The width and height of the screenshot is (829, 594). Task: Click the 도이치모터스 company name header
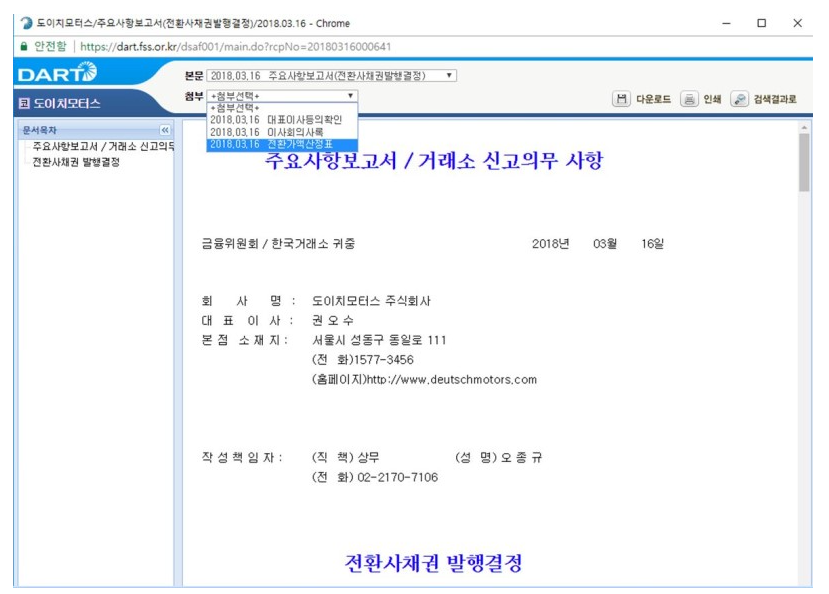[x=67, y=103]
